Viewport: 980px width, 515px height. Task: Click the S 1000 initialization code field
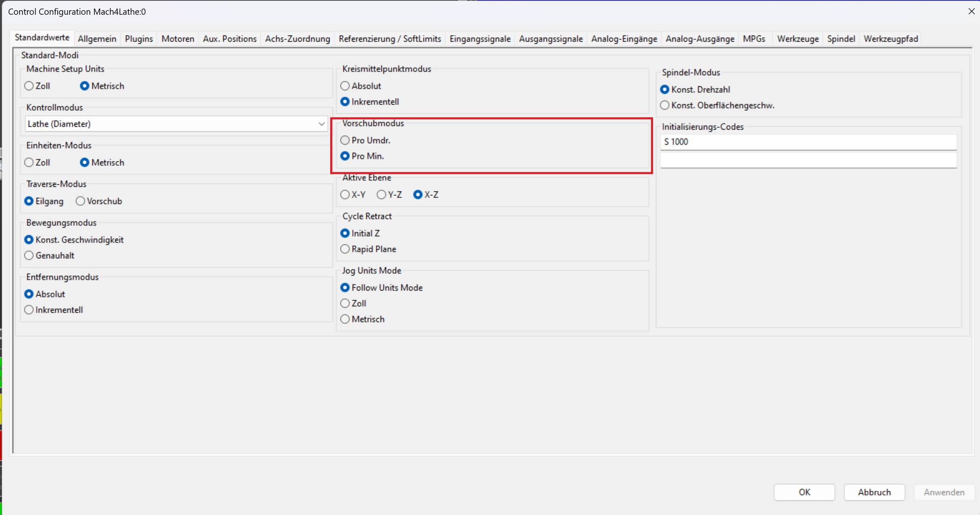click(808, 142)
